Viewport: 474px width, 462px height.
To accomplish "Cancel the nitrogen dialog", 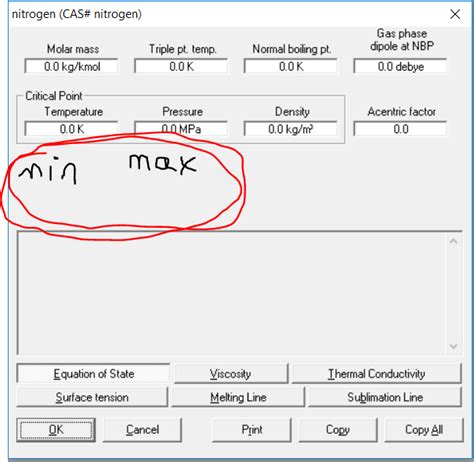I will [142, 430].
